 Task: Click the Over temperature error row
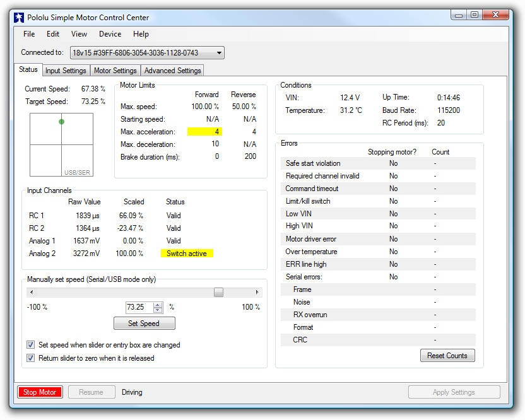click(379, 252)
